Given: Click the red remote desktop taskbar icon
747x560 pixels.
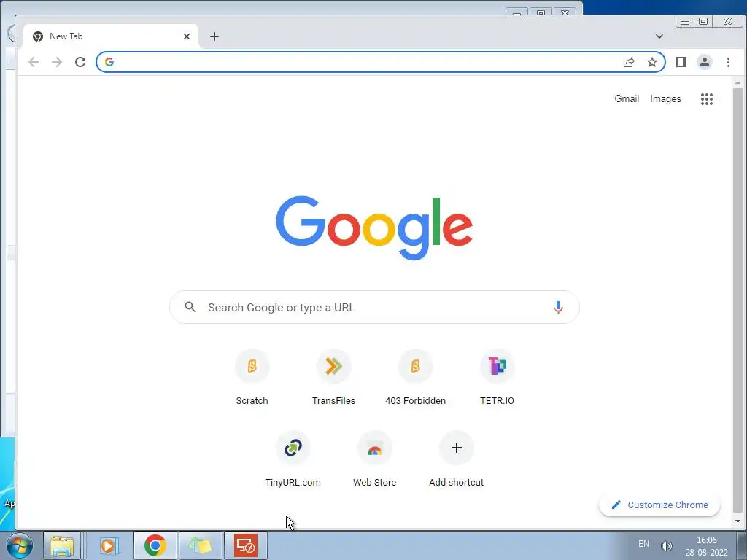Looking at the screenshot, I should [245, 545].
